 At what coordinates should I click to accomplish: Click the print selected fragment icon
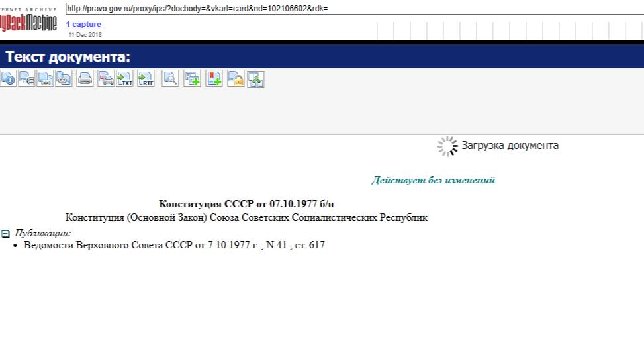click(106, 79)
